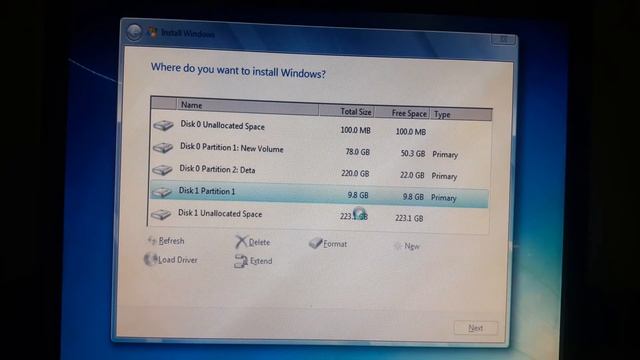
Task: Select row Disk 0 Partition 1: New Volume
Action: pyautogui.click(x=320, y=150)
